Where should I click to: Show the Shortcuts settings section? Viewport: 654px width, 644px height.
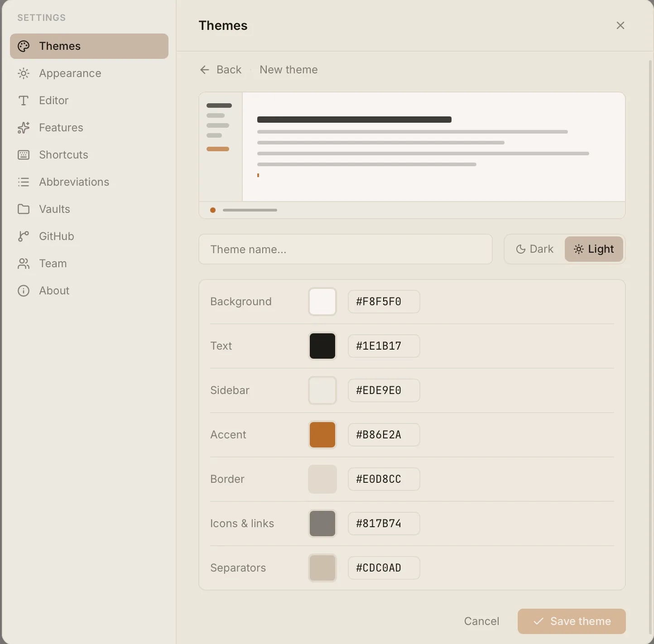pyautogui.click(x=89, y=155)
